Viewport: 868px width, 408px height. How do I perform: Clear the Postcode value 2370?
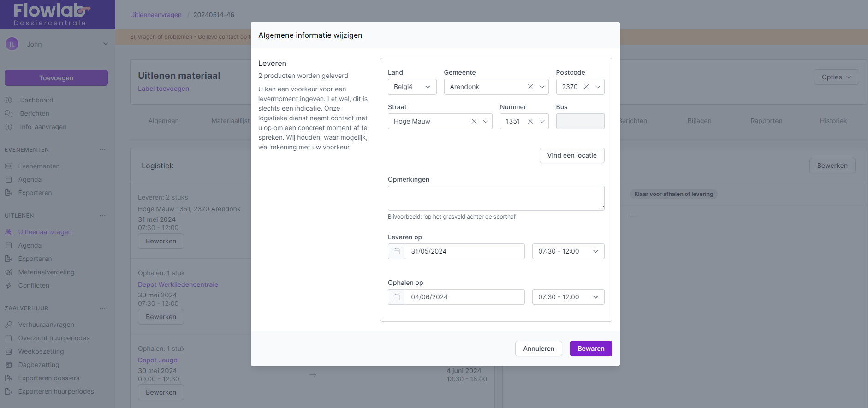coord(586,87)
